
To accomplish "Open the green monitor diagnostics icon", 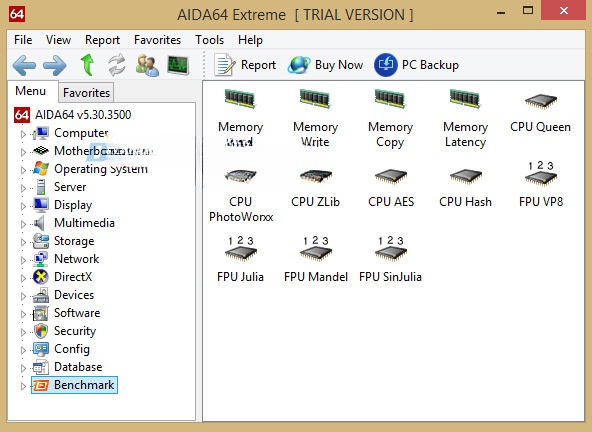I will click(x=178, y=65).
